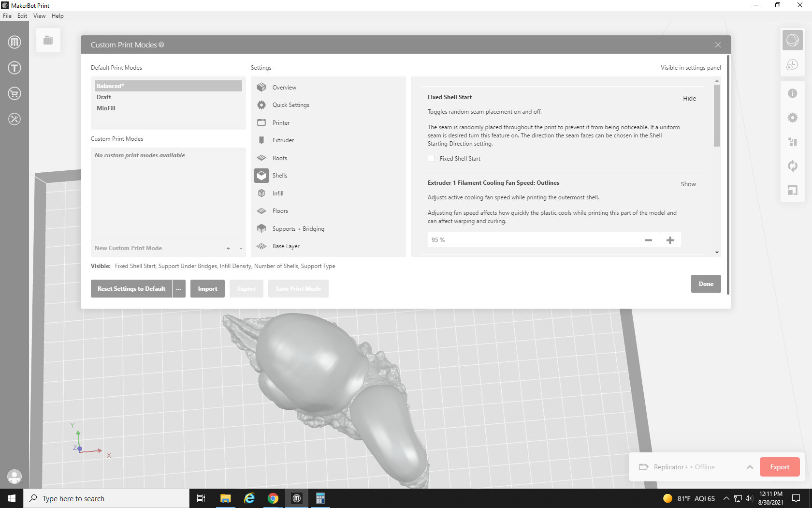
Task: Click the arrange models icon
Action: [792, 142]
